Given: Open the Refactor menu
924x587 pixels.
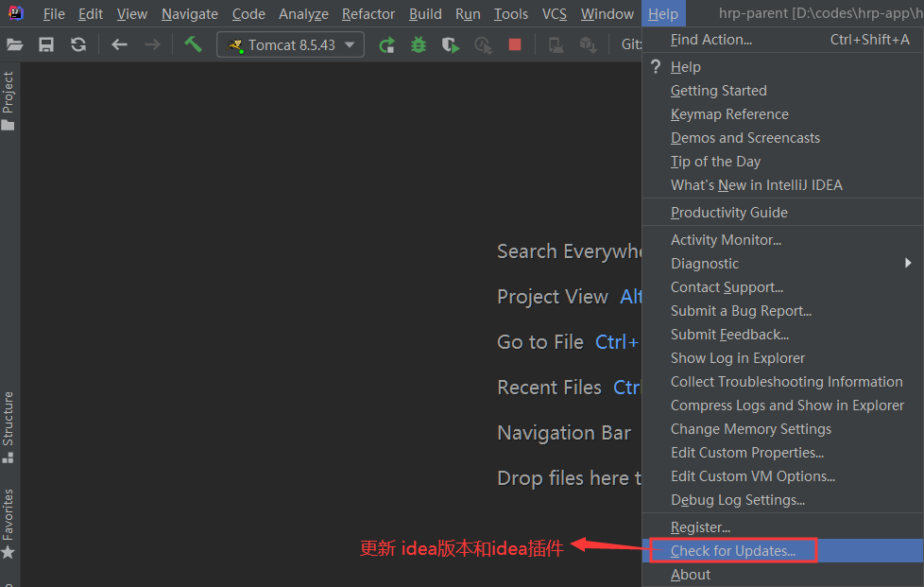Looking at the screenshot, I should click(368, 13).
